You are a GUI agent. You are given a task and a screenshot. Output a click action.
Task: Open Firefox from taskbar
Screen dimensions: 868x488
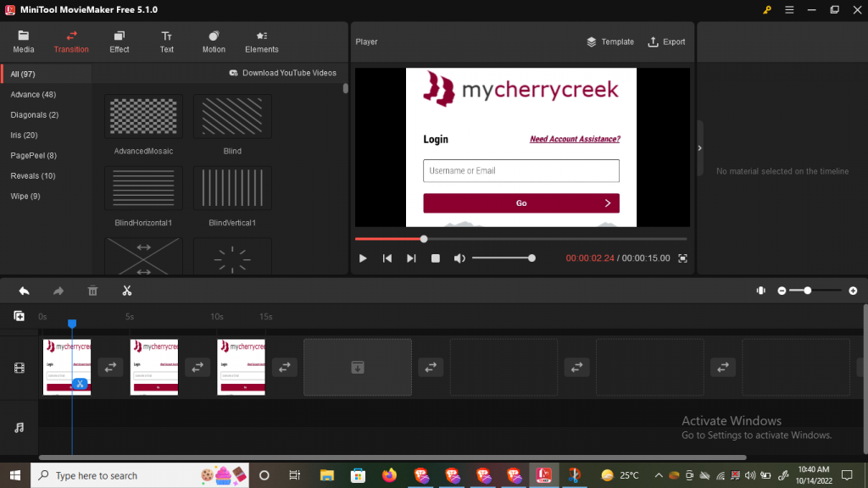tap(389, 475)
